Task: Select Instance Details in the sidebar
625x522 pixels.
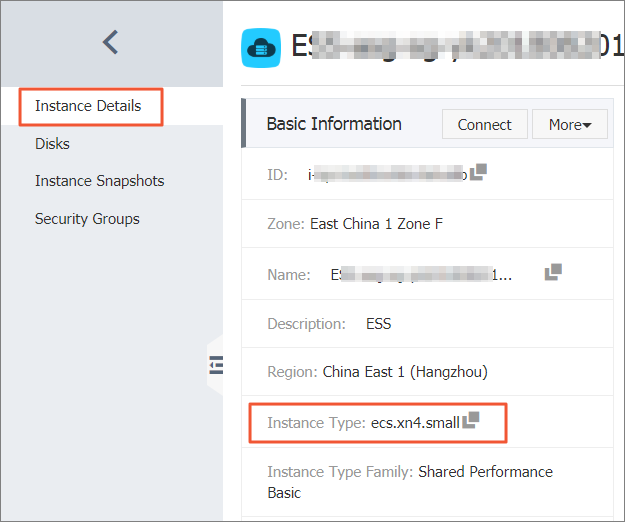Action: [x=88, y=106]
